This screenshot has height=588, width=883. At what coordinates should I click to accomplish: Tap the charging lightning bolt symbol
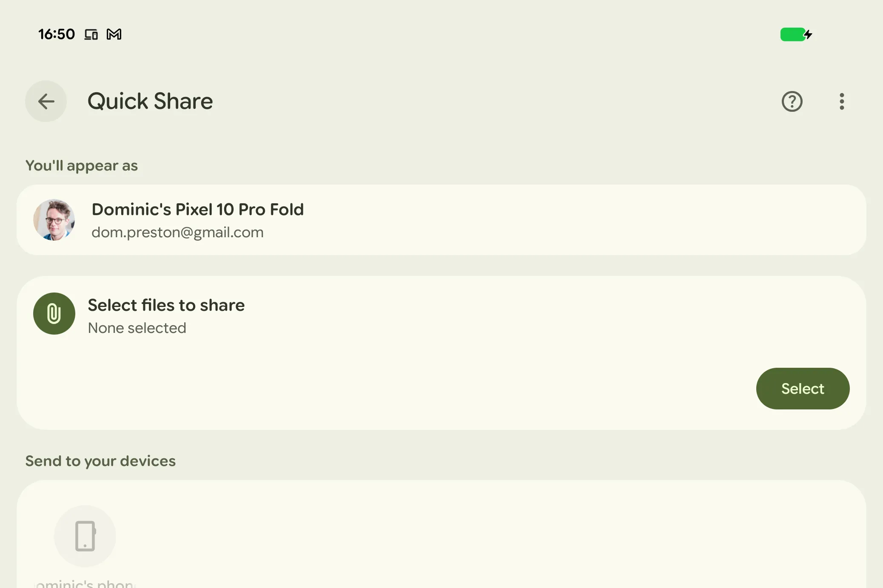tap(809, 34)
